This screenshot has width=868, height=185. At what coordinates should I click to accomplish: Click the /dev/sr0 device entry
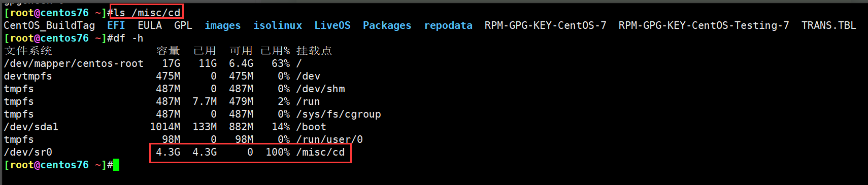tap(28, 152)
